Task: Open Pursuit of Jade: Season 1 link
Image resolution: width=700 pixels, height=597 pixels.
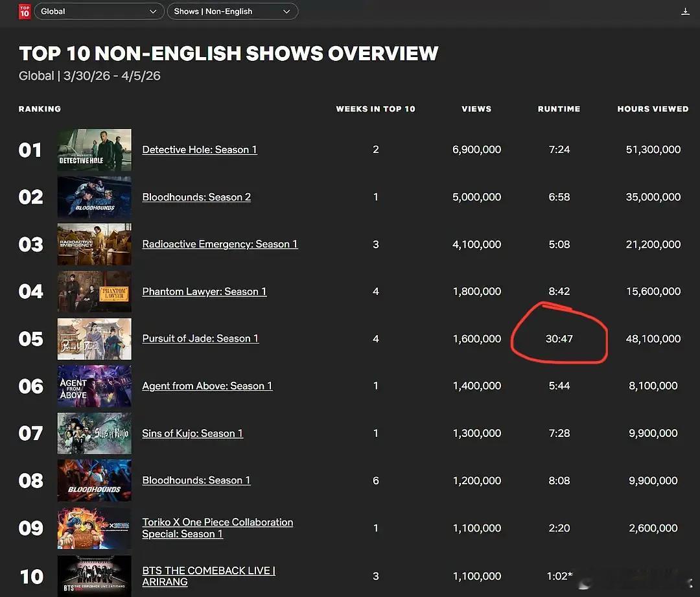Action: (200, 338)
